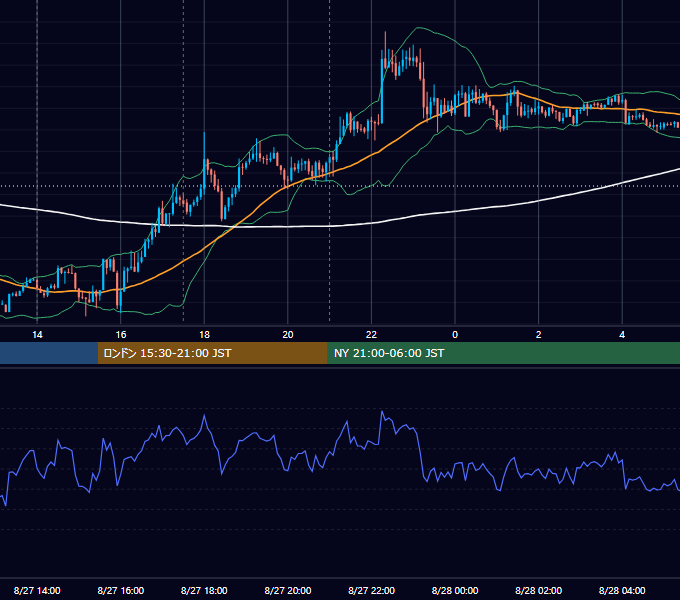Click the 8/27 14:00 time label
The height and width of the screenshot is (600, 680).
pos(37,590)
